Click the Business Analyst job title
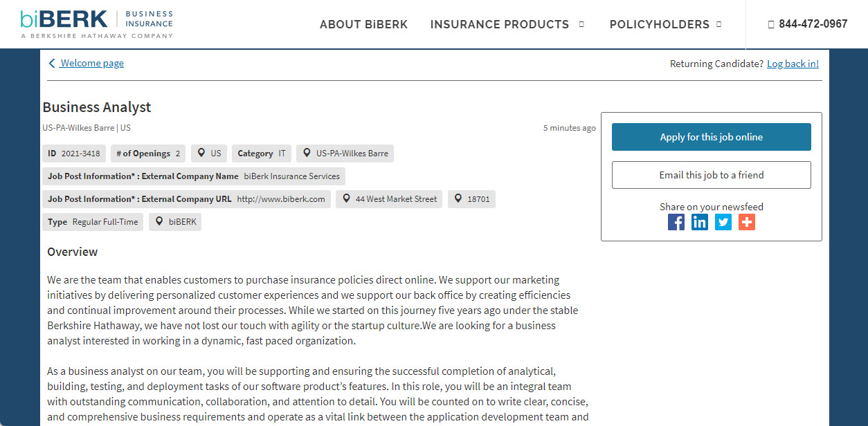The image size is (868, 426). 97,107
